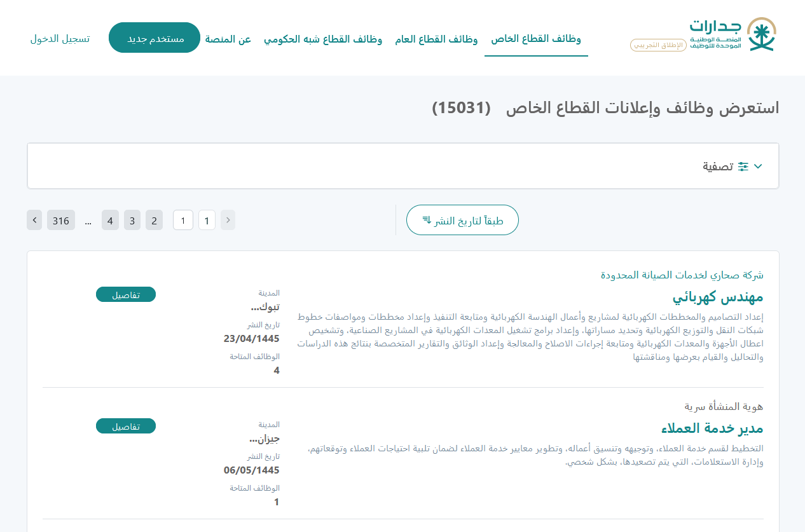805x532 pixels.
Task: Click the تسجيل الدخول login link
Action: point(60,39)
